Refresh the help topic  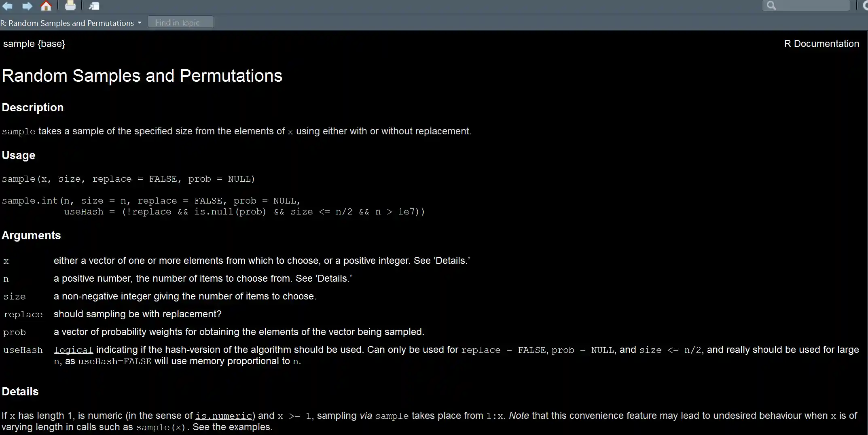865,6
